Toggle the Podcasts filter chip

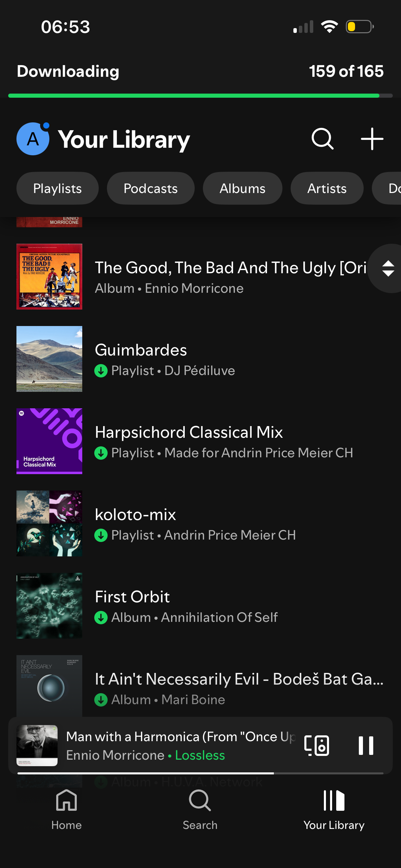[x=151, y=188]
